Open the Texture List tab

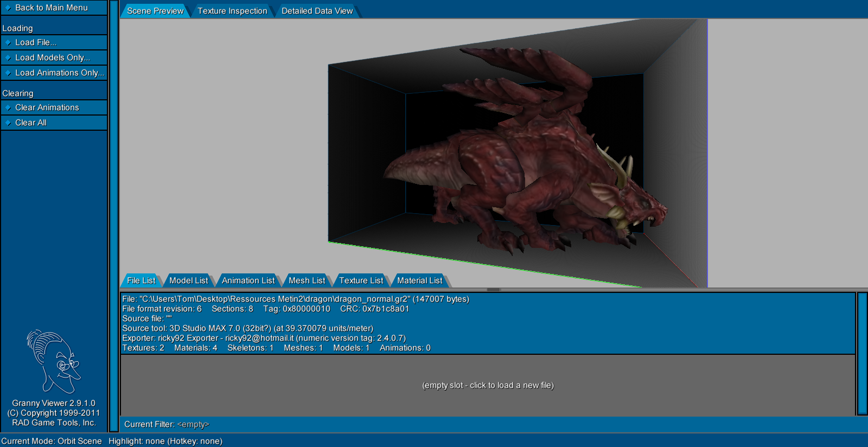point(361,280)
